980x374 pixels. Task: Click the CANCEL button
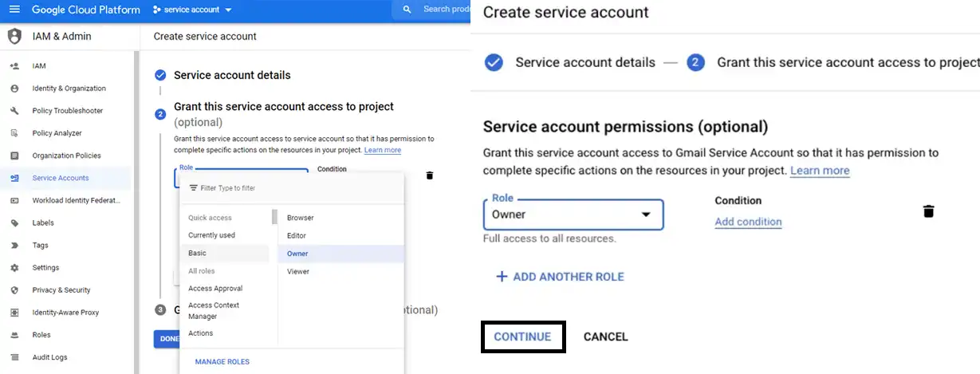(606, 337)
